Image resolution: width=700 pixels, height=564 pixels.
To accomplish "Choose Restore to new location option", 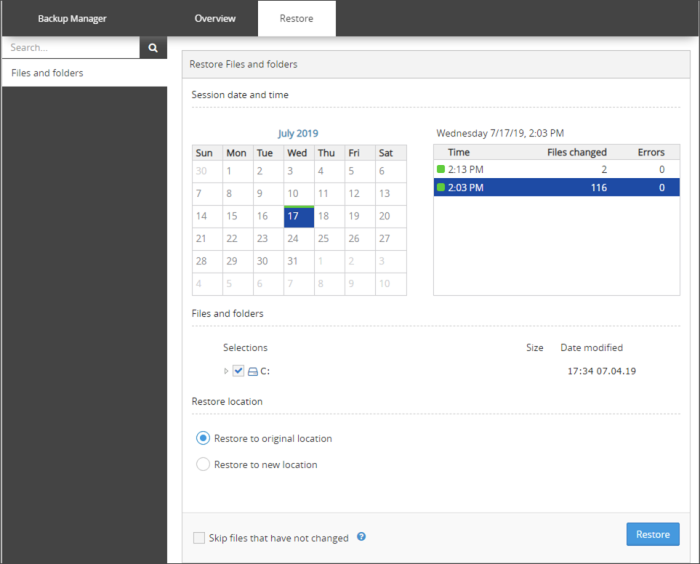I will pos(203,464).
